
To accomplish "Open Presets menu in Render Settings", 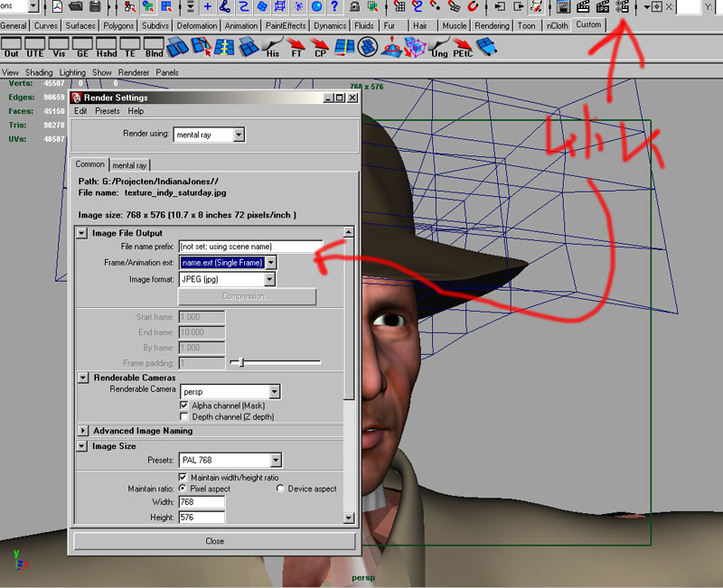I will [x=108, y=110].
